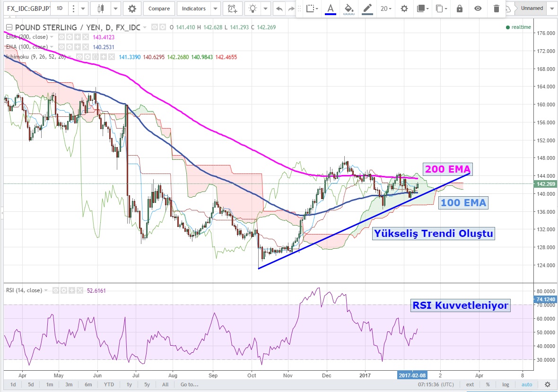The width and height of the screenshot is (558, 392).
Task: Click the undo arrow in toolbar
Action: click(x=279, y=9)
